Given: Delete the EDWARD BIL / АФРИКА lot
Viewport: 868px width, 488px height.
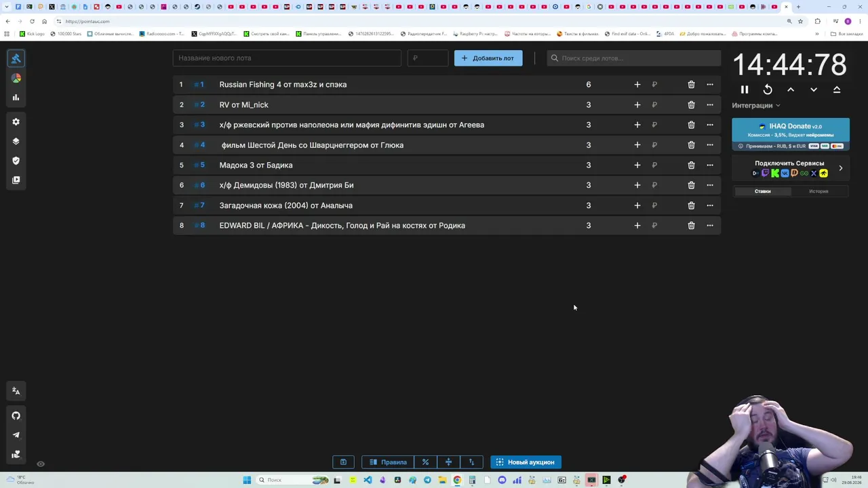Looking at the screenshot, I should click(x=691, y=226).
